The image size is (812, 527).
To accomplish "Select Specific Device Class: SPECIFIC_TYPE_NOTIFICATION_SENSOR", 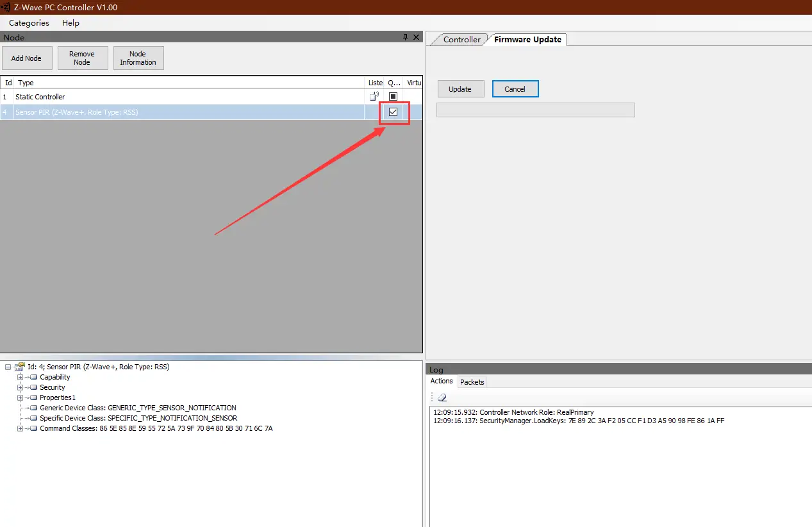I will [x=138, y=418].
